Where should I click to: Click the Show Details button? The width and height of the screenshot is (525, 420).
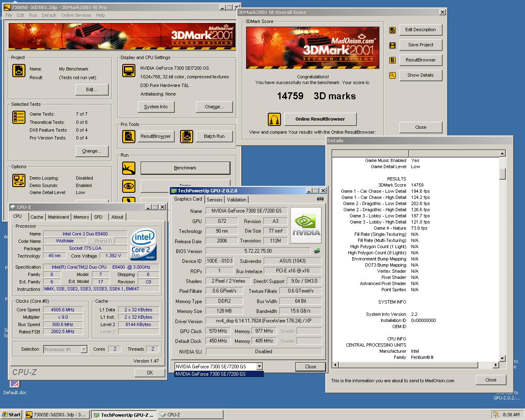pyautogui.click(x=420, y=75)
